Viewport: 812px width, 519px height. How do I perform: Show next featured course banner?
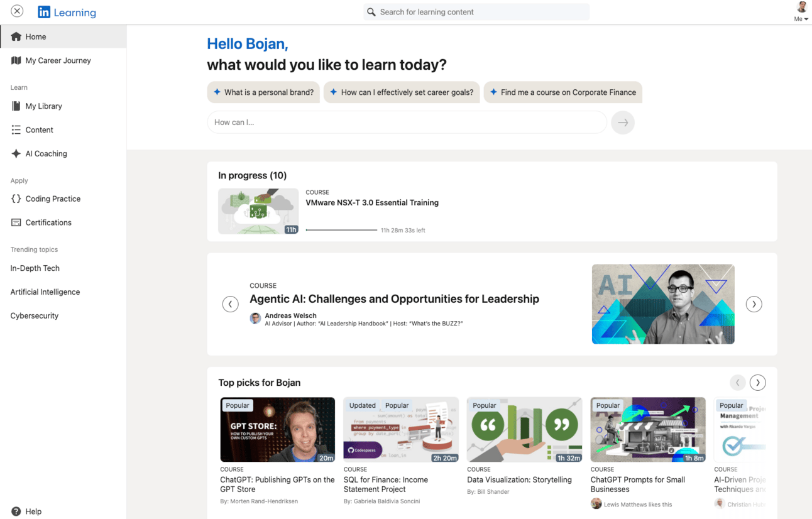pyautogui.click(x=754, y=304)
